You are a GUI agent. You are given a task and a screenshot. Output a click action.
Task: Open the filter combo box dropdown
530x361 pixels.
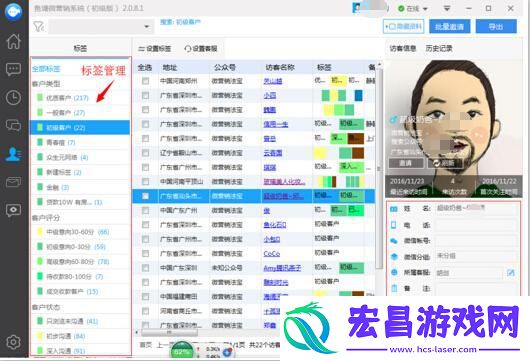point(146,26)
